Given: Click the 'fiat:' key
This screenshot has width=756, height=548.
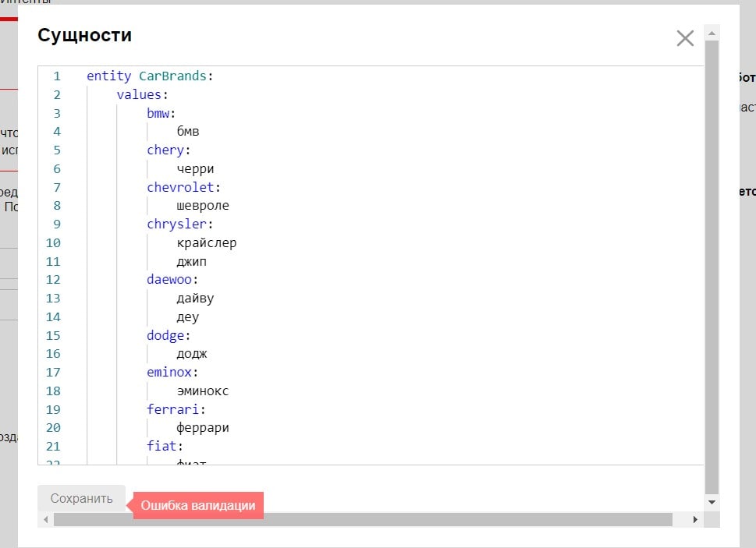Looking at the screenshot, I should [165, 447].
